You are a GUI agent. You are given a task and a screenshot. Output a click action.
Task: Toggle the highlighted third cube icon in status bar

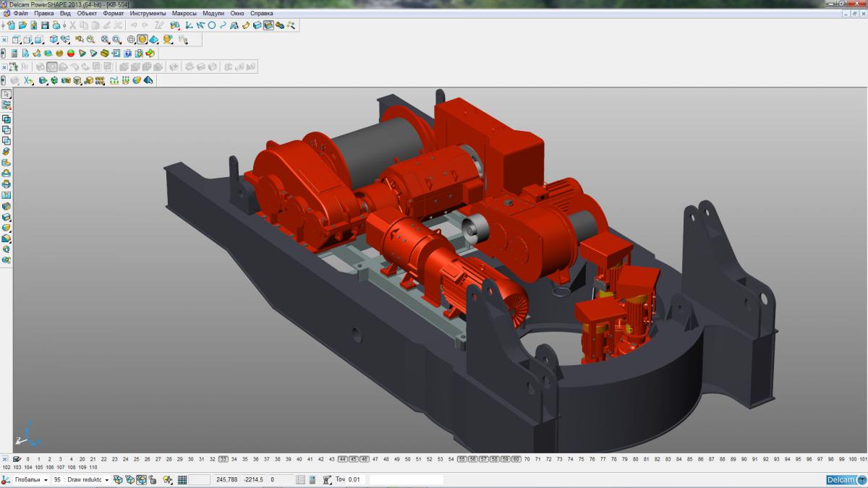pos(141,479)
